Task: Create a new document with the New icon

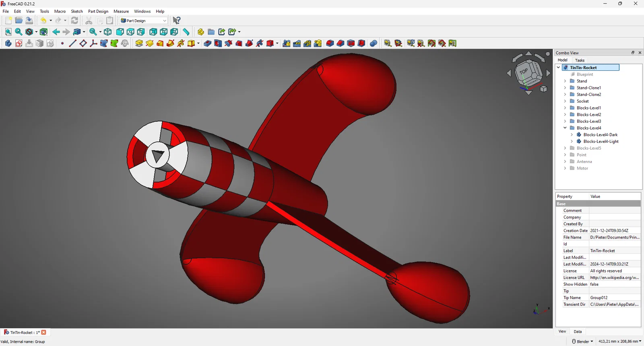Action: [x=8, y=21]
